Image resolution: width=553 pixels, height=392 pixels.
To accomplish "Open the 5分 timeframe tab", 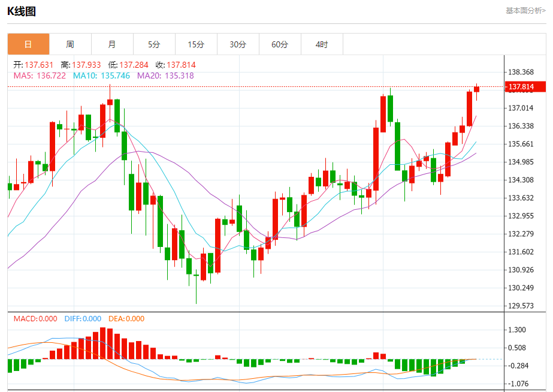I will [154, 44].
